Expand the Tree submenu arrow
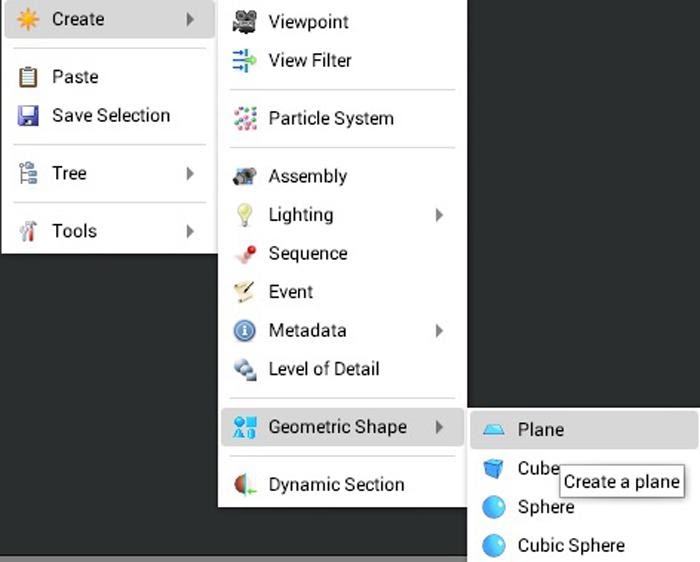Screen dimensions: 700x562 (x=190, y=173)
